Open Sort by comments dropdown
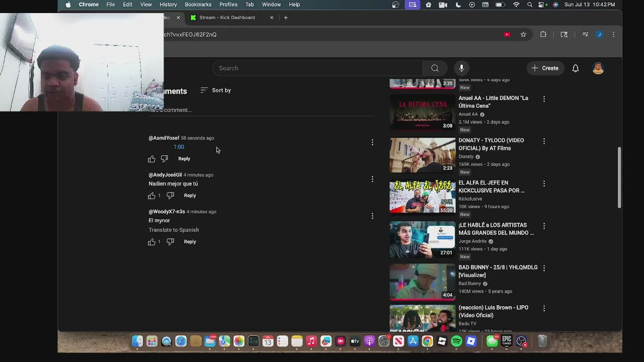 [215, 90]
